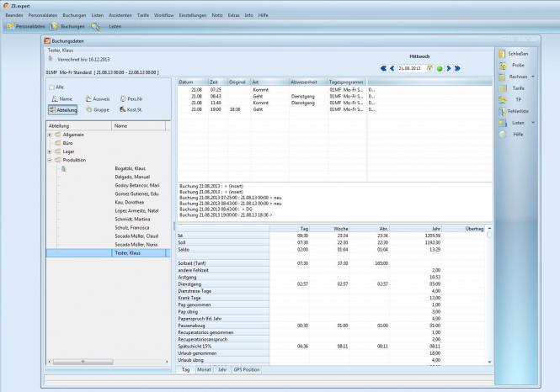Switch to the Monat tab
This screenshot has height=392, width=560.
tap(205, 369)
